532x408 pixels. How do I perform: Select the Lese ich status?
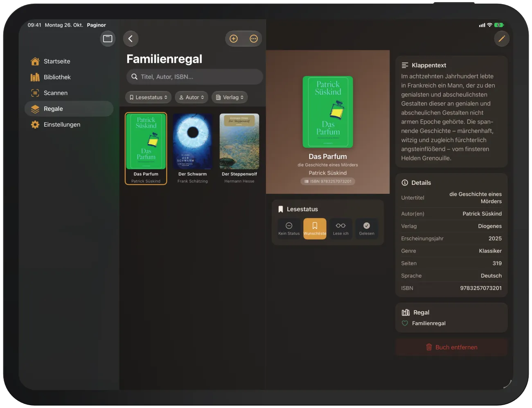[x=340, y=229]
